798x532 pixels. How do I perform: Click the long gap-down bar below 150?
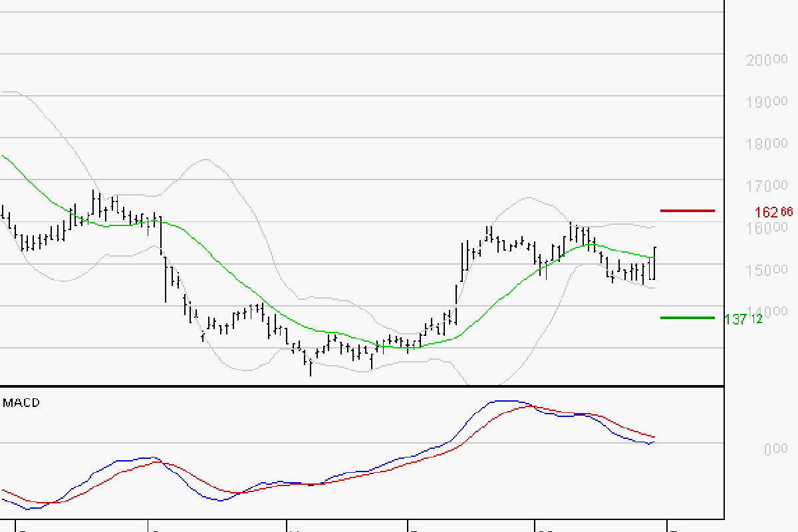166,279
